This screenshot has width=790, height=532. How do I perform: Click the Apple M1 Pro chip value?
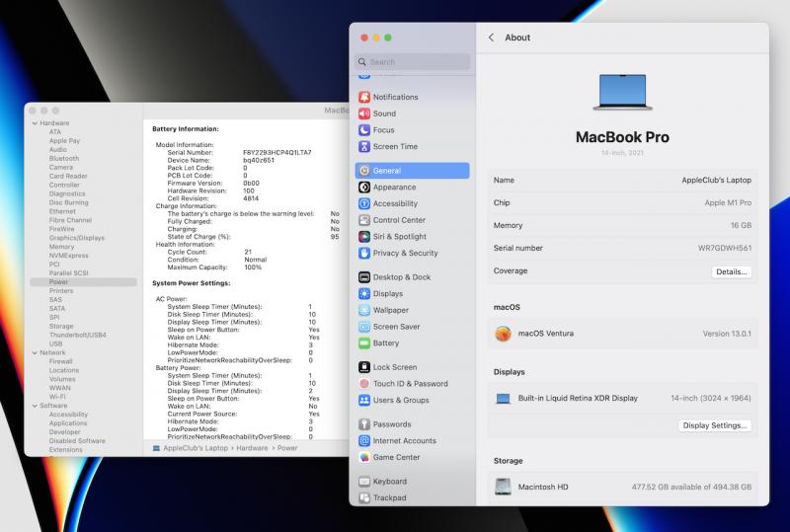[728, 202]
